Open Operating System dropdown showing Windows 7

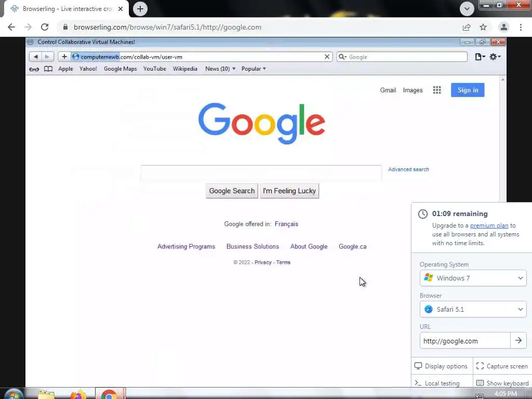coord(473,278)
